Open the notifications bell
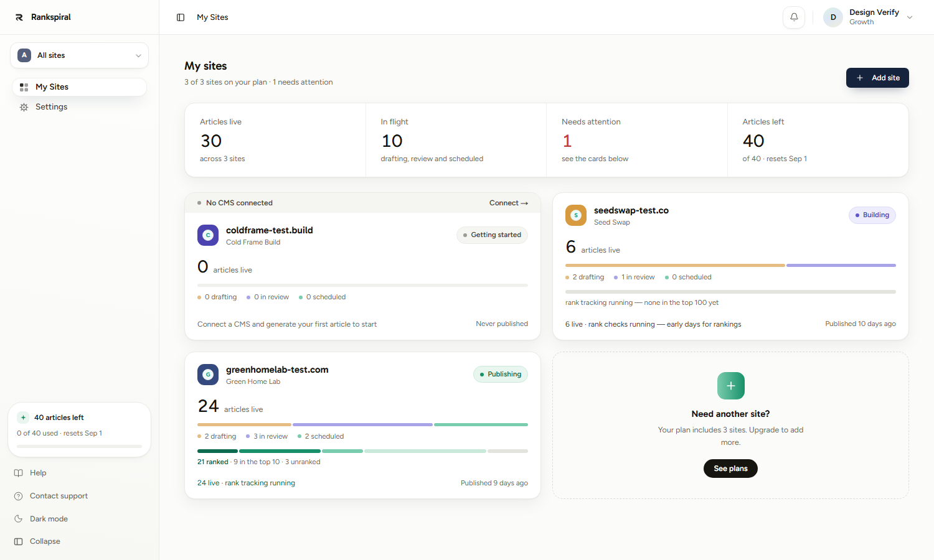Image resolution: width=934 pixels, height=560 pixels. coord(794,17)
